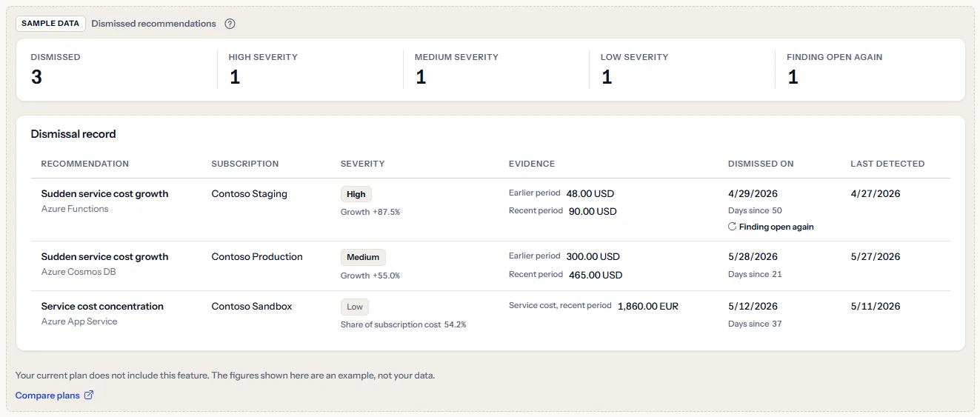Screen dimensions: 980x417
Task: Click the Dismissal record heading
Action: [73, 134]
